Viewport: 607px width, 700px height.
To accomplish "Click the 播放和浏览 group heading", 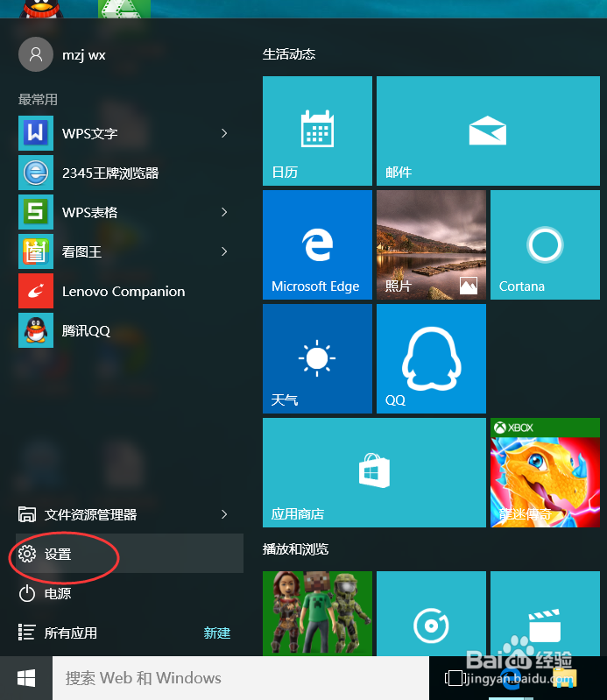I will [295, 548].
